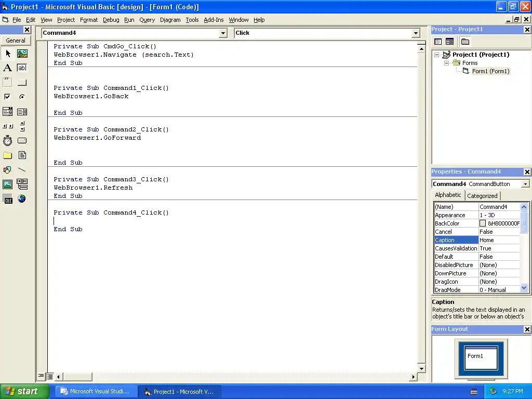Switch to Microsoft Visual Studio taskbar window

[96, 392]
